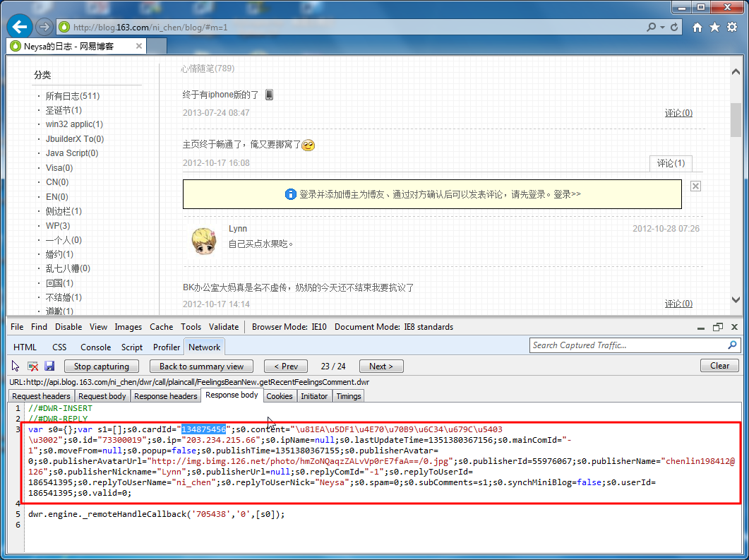Open the Initiator tab
The image size is (749, 560).
[x=314, y=396]
